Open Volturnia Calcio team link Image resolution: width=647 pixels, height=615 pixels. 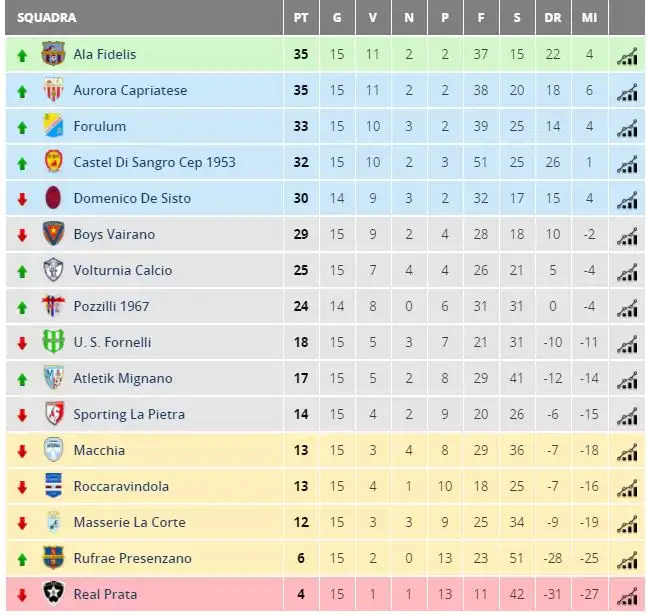coord(123,270)
